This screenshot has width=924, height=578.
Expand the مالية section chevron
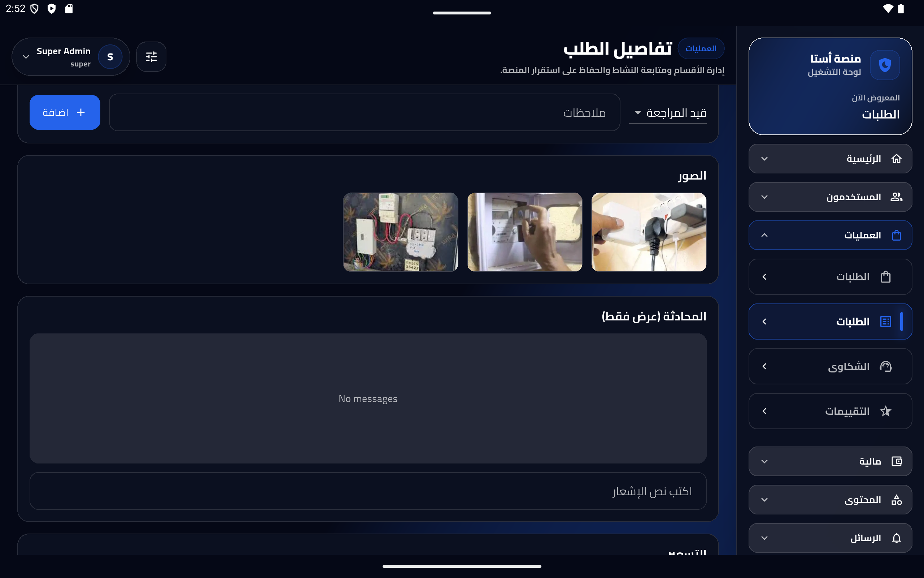pos(764,461)
